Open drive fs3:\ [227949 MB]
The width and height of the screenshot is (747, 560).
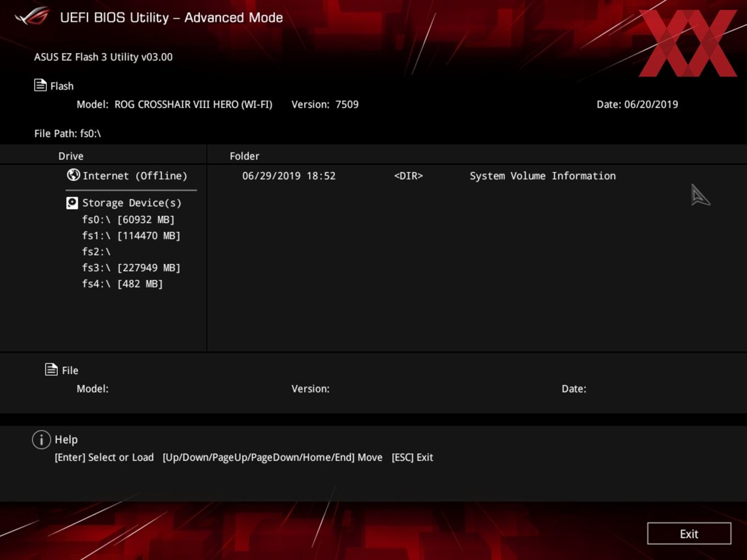131,268
